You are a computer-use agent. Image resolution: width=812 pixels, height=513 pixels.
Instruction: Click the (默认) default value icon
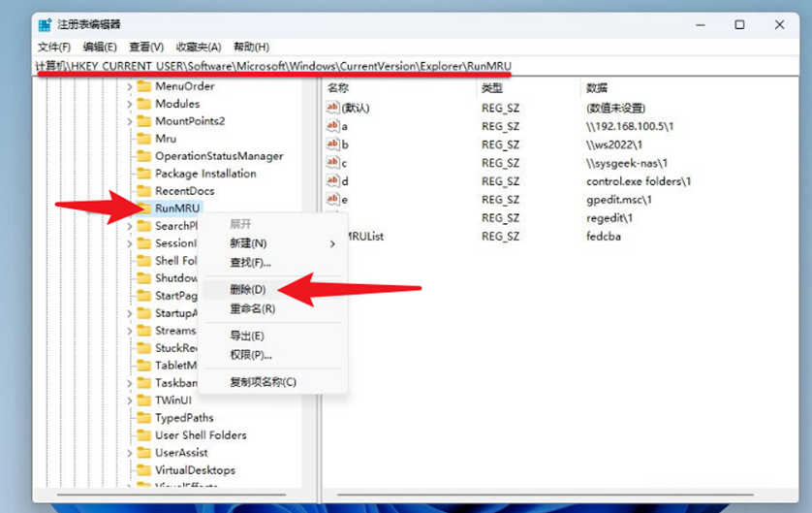tap(333, 108)
